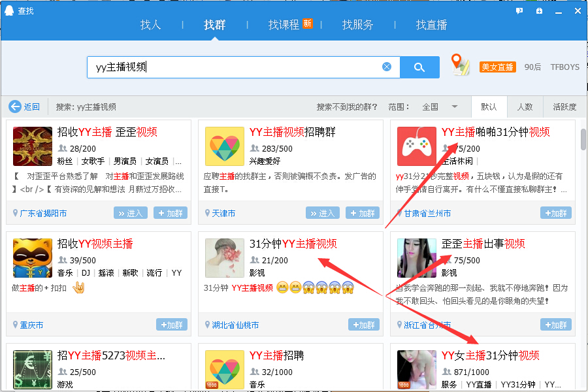The height and width of the screenshot is (392, 588).
Task: Select the 90后 suggested keyword
Action: tap(533, 67)
